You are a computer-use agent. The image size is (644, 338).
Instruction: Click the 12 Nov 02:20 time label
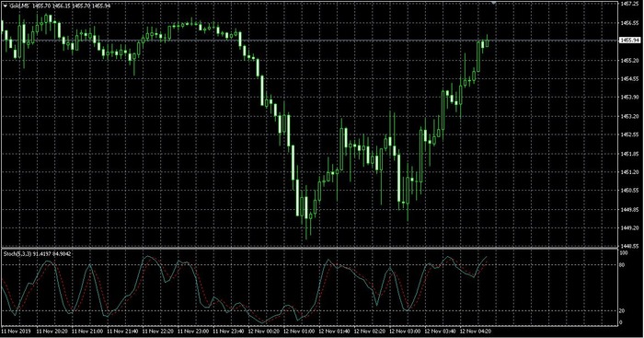tap(370, 331)
